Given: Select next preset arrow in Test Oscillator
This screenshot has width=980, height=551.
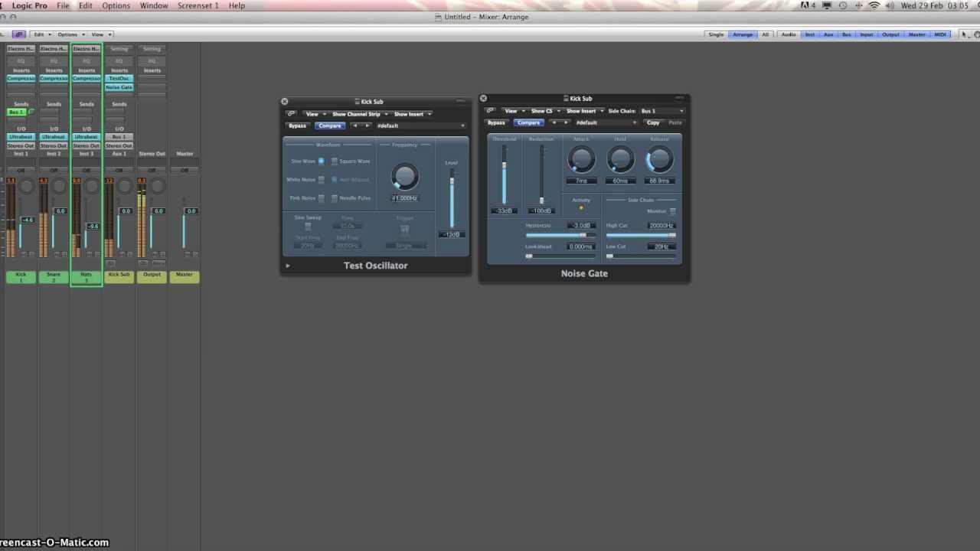Looking at the screenshot, I should (367, 126).
